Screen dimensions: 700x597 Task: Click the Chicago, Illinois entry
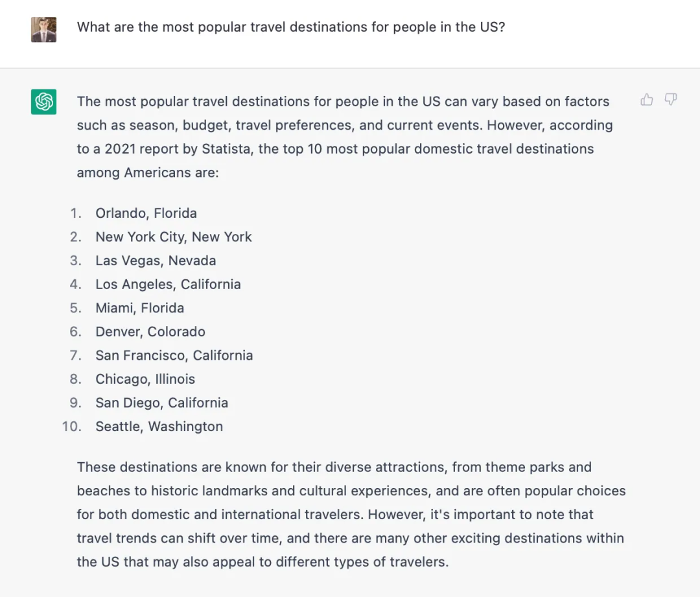[x=145, y=379]
